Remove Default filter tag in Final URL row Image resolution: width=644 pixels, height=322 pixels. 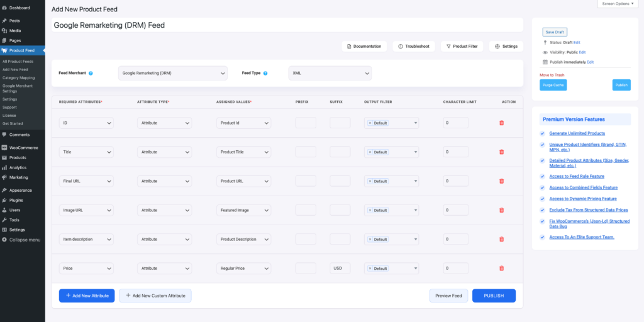click(x=370, y=181)
